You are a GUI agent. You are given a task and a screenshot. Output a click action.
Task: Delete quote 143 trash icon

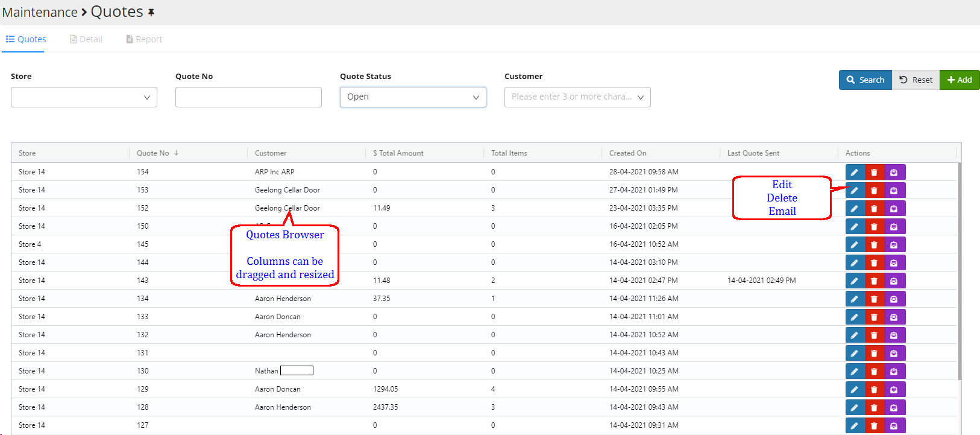[875, 281]
